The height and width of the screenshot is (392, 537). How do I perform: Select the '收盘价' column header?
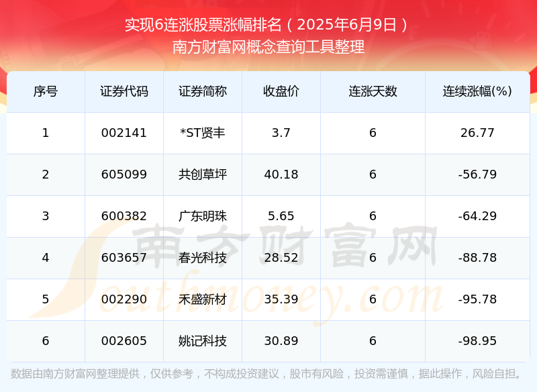tap(281, 91)
